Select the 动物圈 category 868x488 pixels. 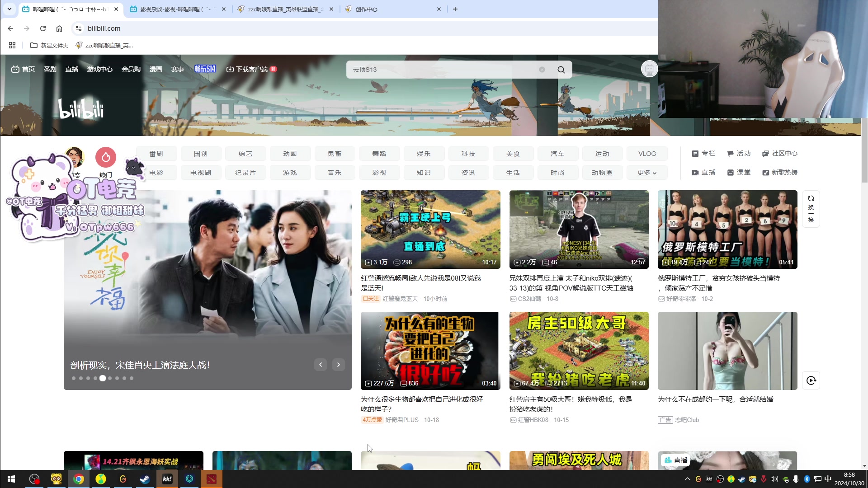point(602,173)
